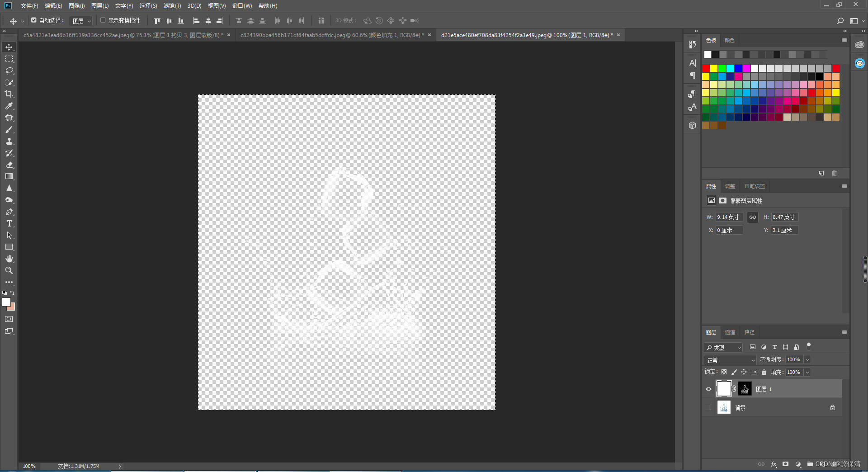
Task: Open fill (填充) slider dropdown arrow
Action: (x=807, y=372)
